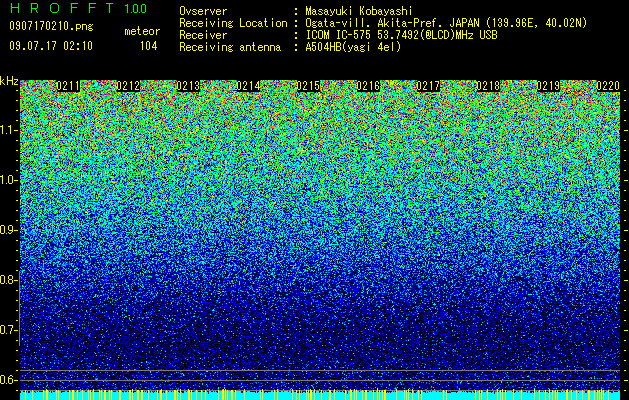
Task: Click the 0213 time marker label
Action: (x=188, y=86)
